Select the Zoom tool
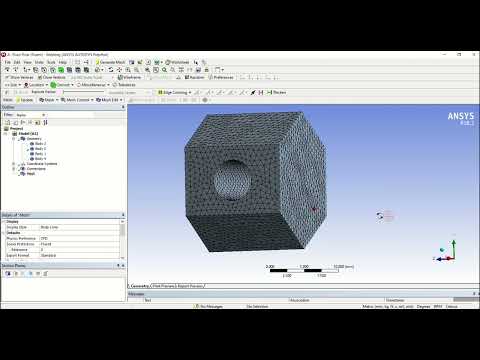The height and width of the screenshot is (360, 480). tap(128, 70)
